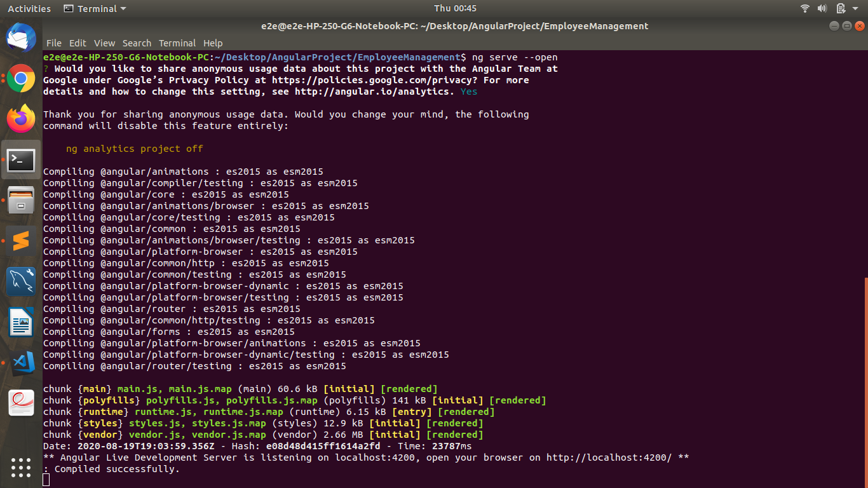Click the 'Compiling @angular/animations : es2015' line
The width and height of the screenshot is (868, 488).
183,172
